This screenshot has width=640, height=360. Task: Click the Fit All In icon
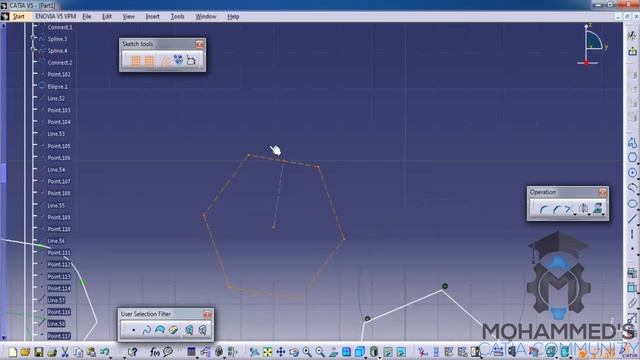pyautogui.click(x=267, y=352)
